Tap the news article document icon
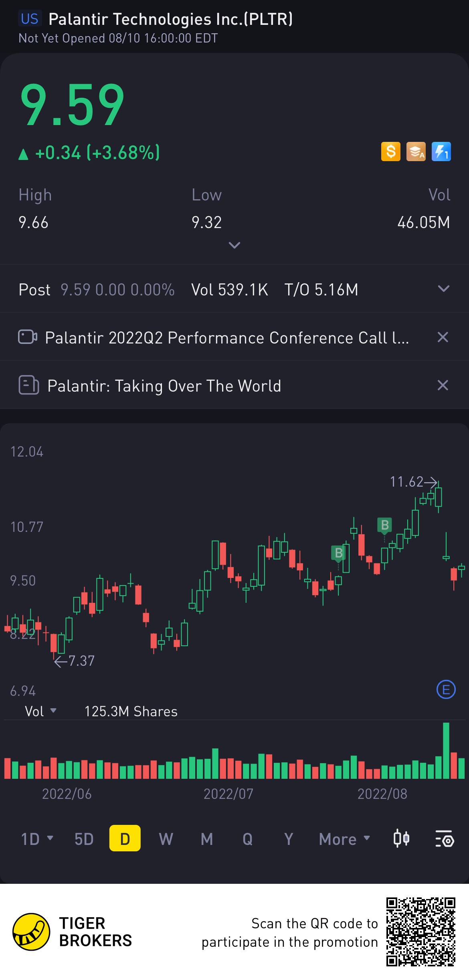 pos(29,385)
